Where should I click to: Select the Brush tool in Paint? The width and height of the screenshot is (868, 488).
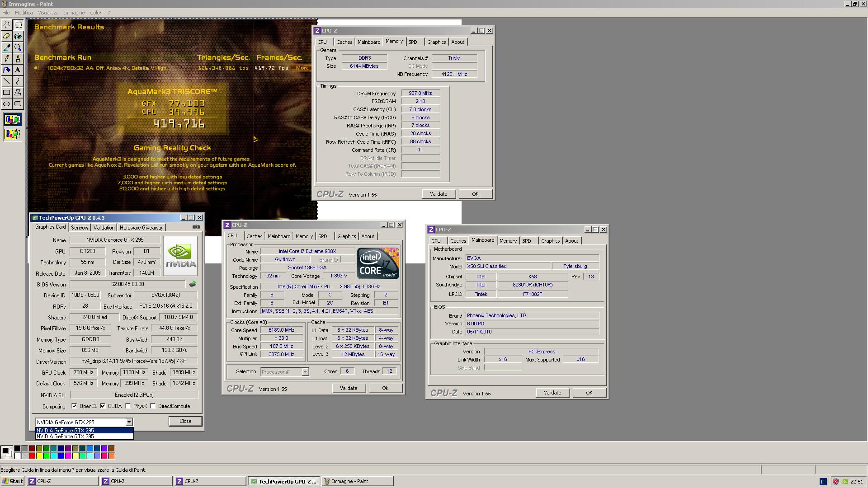[18, 59]
